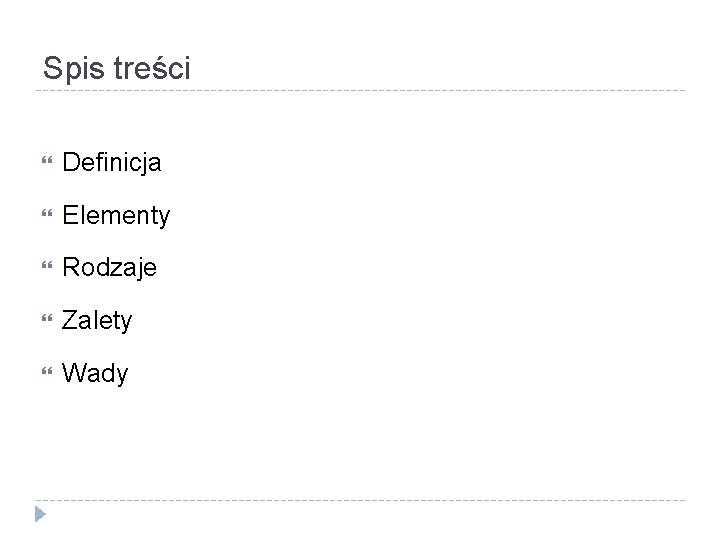The image size is (720, 540).
Task: Click the dashed line under the title
Action: click(360, 91)
